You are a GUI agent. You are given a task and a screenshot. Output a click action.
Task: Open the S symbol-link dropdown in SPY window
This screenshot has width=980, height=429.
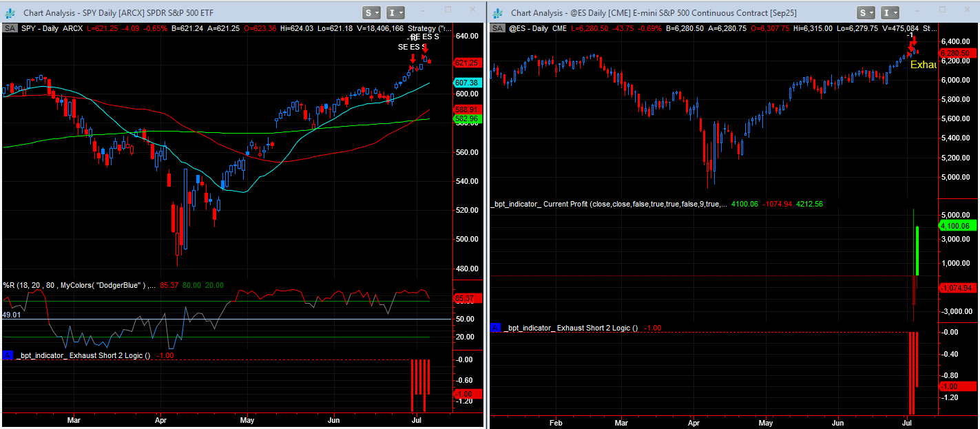click(372, 12)
